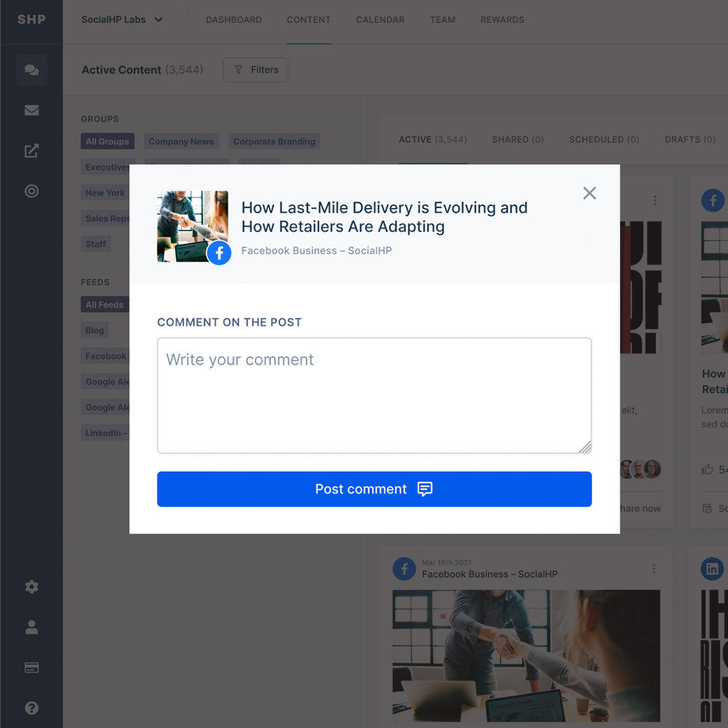Click the LinkedIn icon on right post card
This screenshot has width=728, height=728.
click(712, 569)
